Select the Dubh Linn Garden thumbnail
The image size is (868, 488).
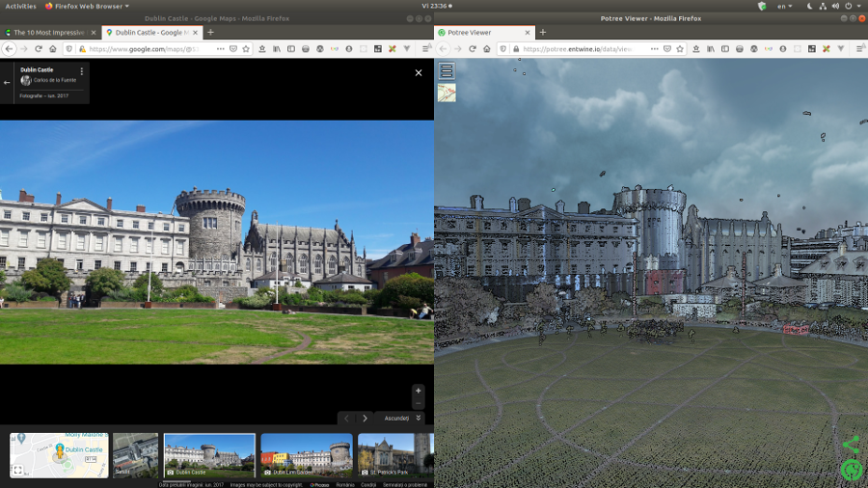pyautogui.click(x=306, y=455)
